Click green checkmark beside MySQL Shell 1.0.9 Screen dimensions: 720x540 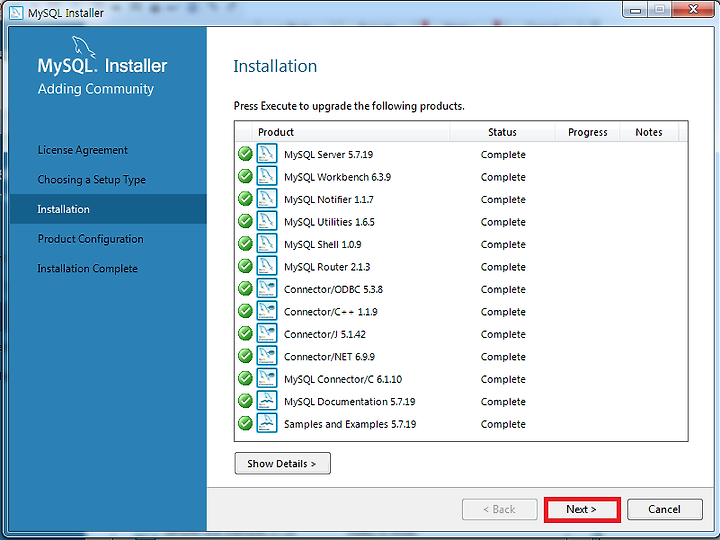(x=245, y=244)
